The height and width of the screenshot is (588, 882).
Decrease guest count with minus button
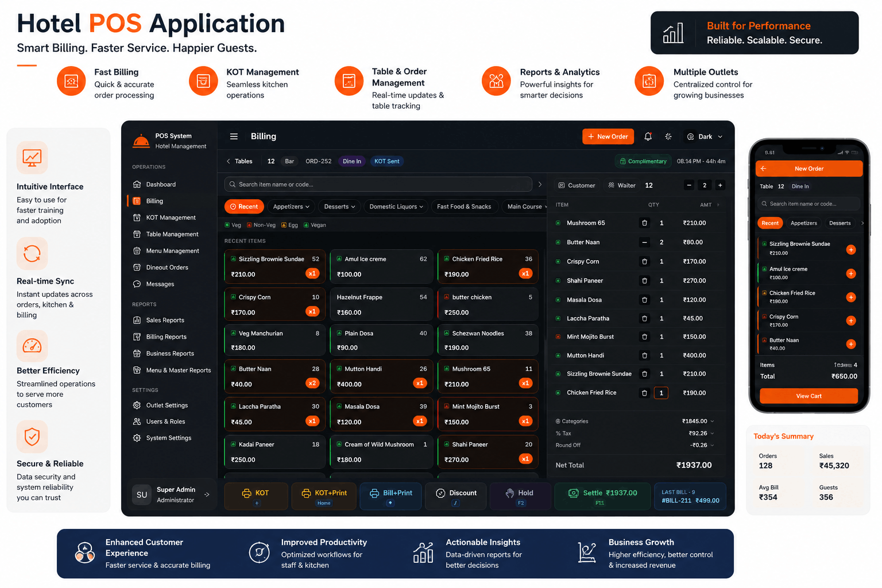689,185
